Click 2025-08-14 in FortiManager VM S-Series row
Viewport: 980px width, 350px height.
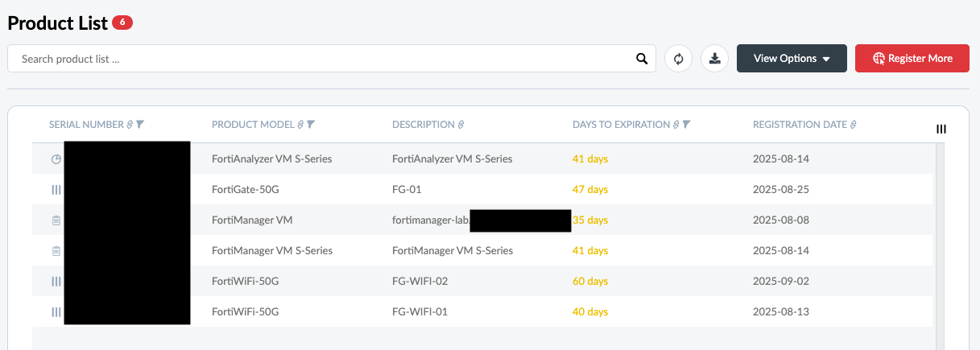[x=781, y=251]
